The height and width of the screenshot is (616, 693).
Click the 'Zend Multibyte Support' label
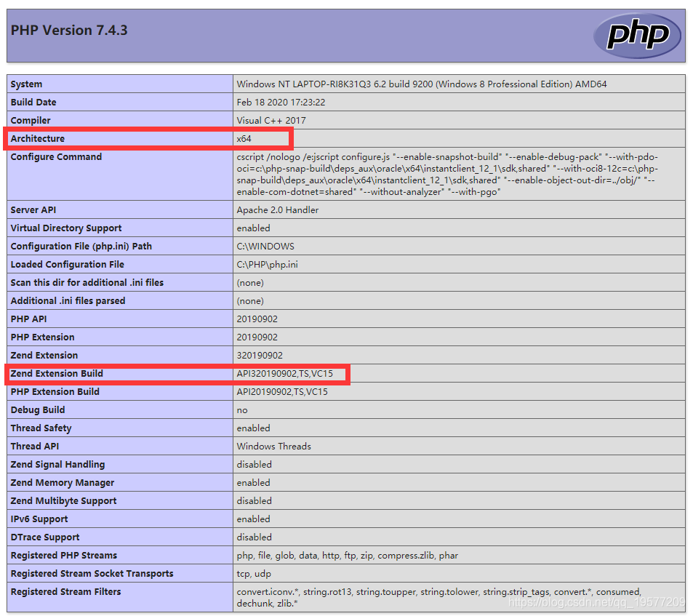coord(64,500)
